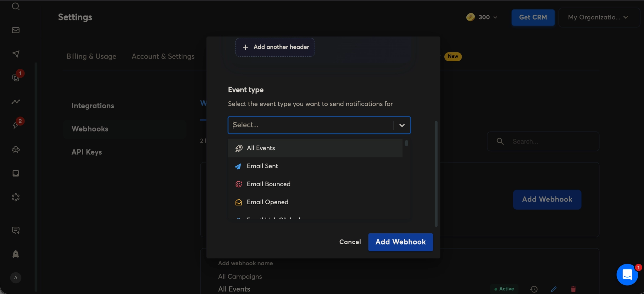The image size is (644, 294).
Task: Go to API Keys settings section
Action: click(x=86, y=152)
